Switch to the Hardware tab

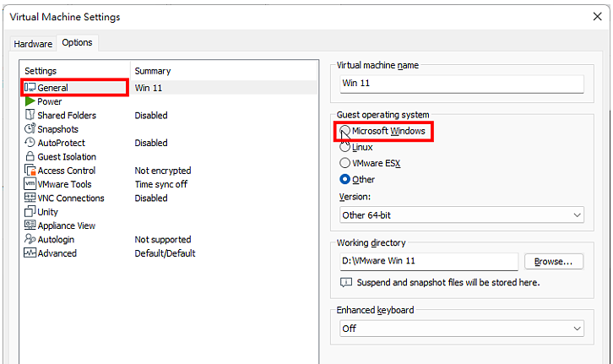(33, 44)
